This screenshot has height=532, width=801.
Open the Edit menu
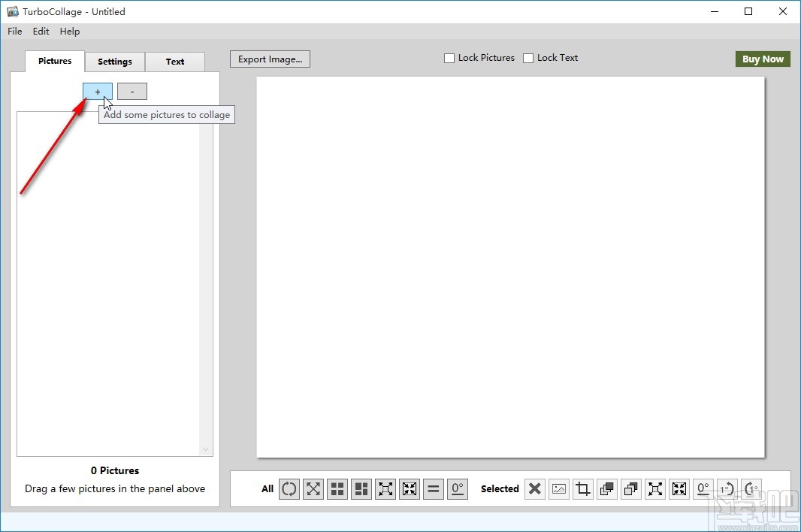click(x=41, y=32)
